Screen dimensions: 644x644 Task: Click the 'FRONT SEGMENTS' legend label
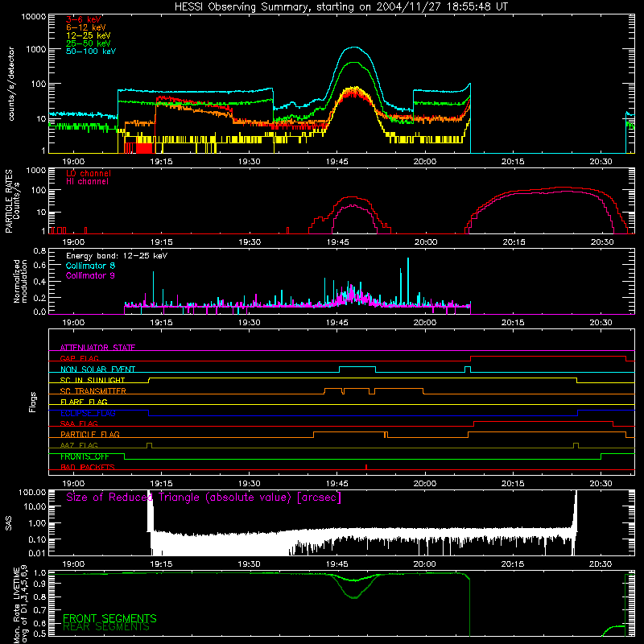109,618
